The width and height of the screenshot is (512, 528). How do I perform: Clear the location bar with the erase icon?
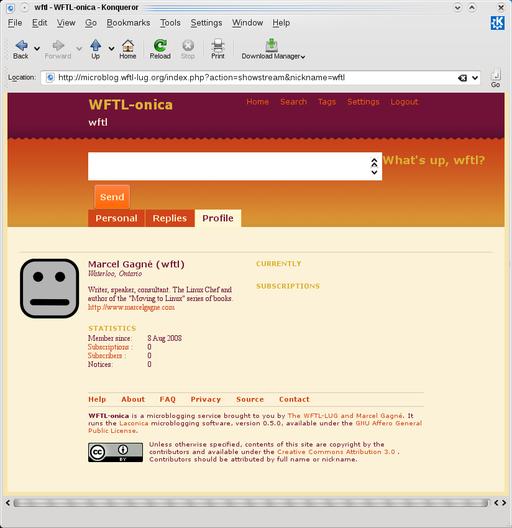(462, 78)
